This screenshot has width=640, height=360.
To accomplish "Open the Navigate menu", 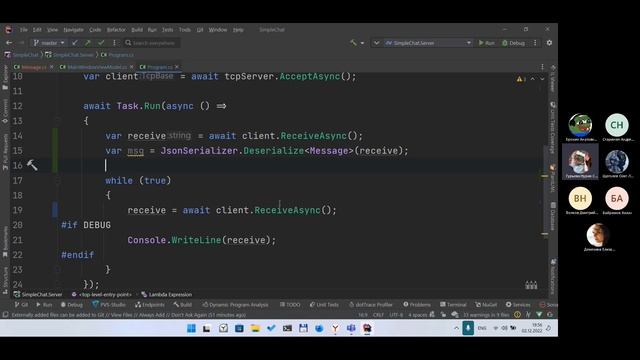I will pos(73,30).
